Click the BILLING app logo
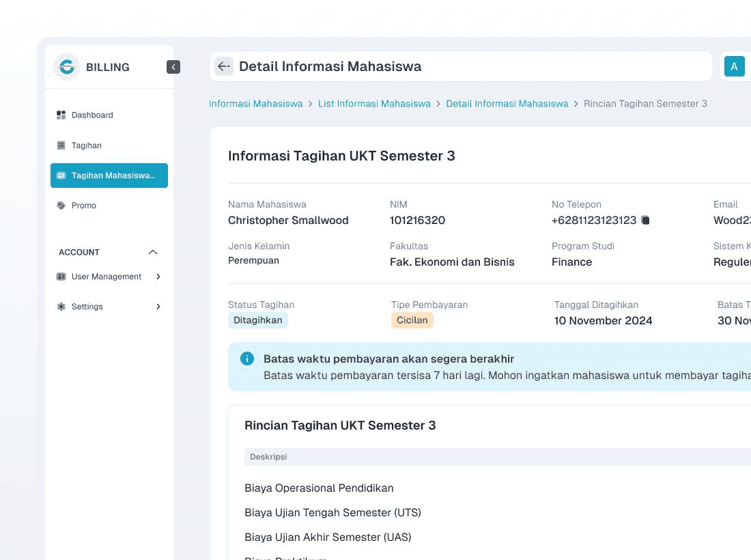This screenshot has height=560, width=751. 66,66
